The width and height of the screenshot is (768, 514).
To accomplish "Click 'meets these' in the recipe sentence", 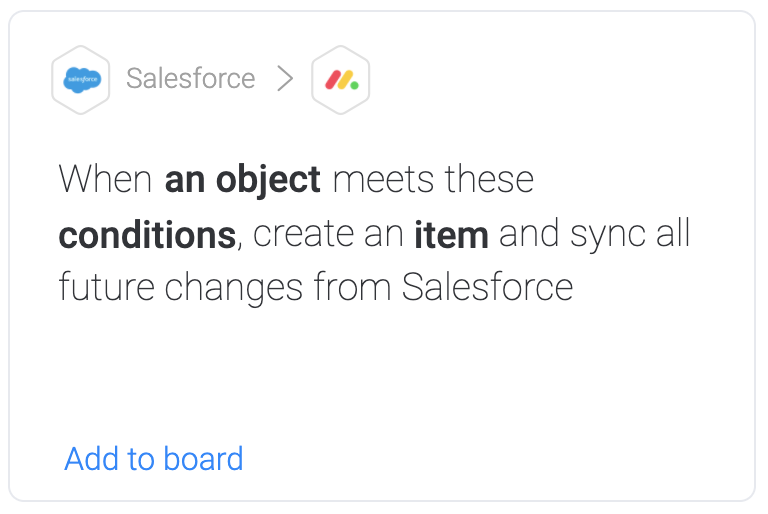I will (x=433, y=179).
